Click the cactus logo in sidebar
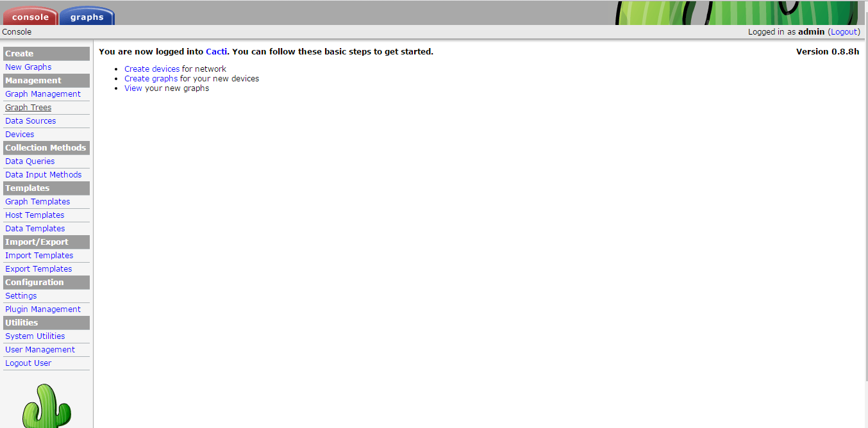868x428 pixels. (46, 406)
